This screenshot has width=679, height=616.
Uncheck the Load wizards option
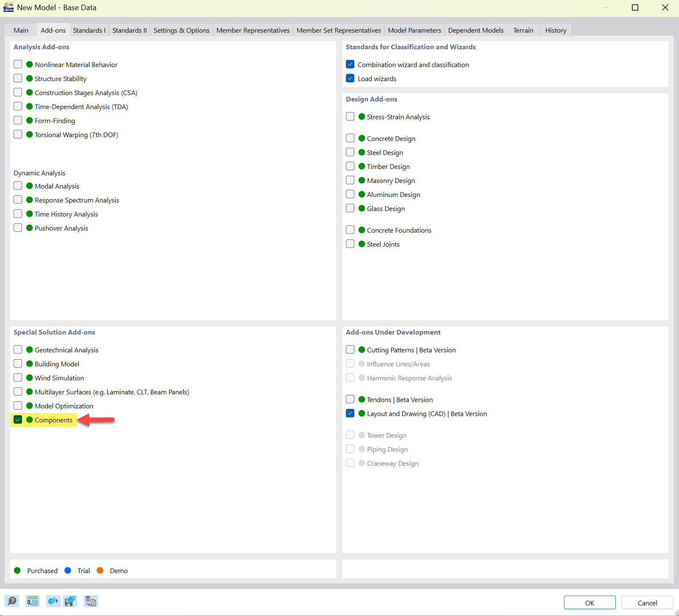pos(350,78)
